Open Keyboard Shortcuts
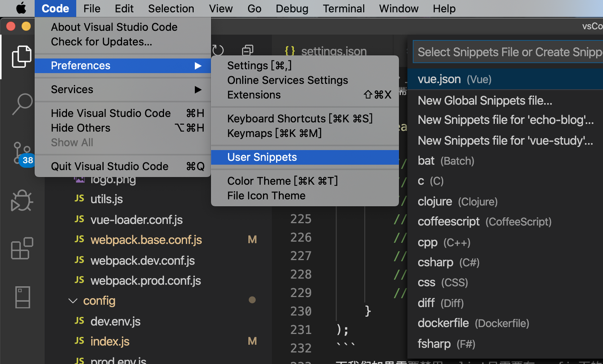603x364 pixels. pyautogui.click(x=305, y=119)
